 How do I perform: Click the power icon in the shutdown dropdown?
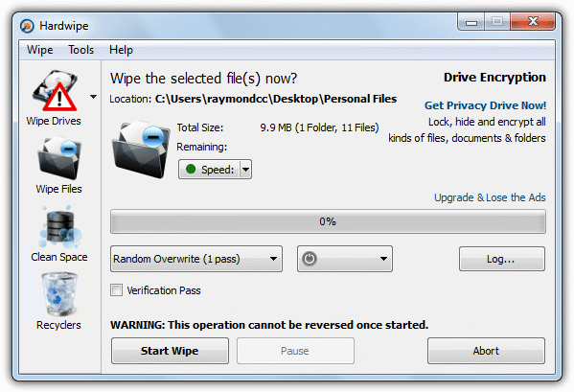pyautogui.click(x=310, y=259)
